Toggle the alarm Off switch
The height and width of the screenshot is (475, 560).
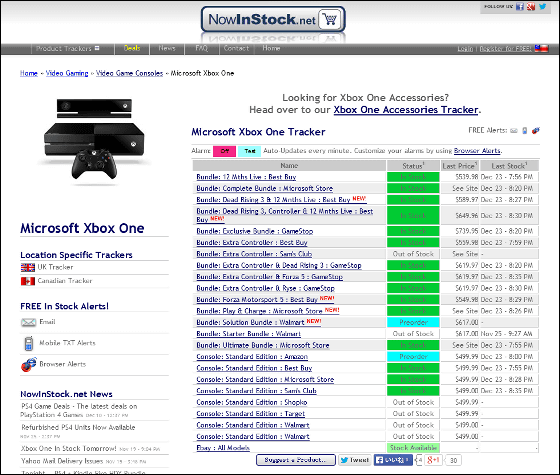(224, 151)
